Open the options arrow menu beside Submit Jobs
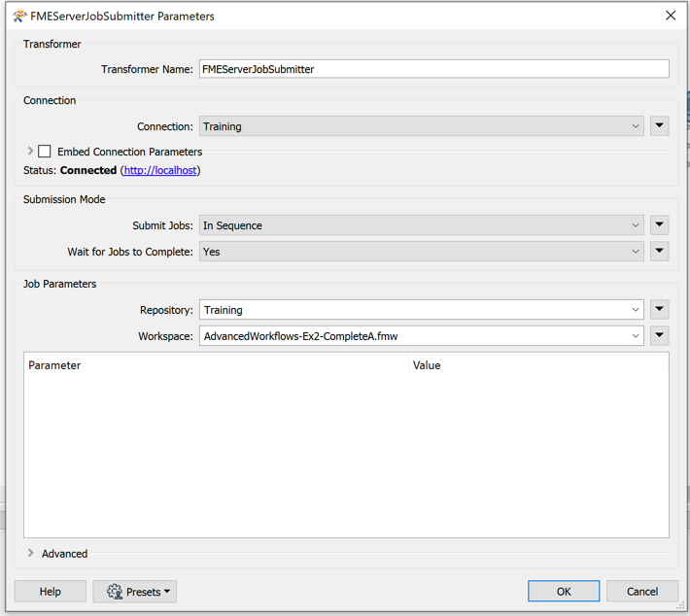 coord(659,224)
